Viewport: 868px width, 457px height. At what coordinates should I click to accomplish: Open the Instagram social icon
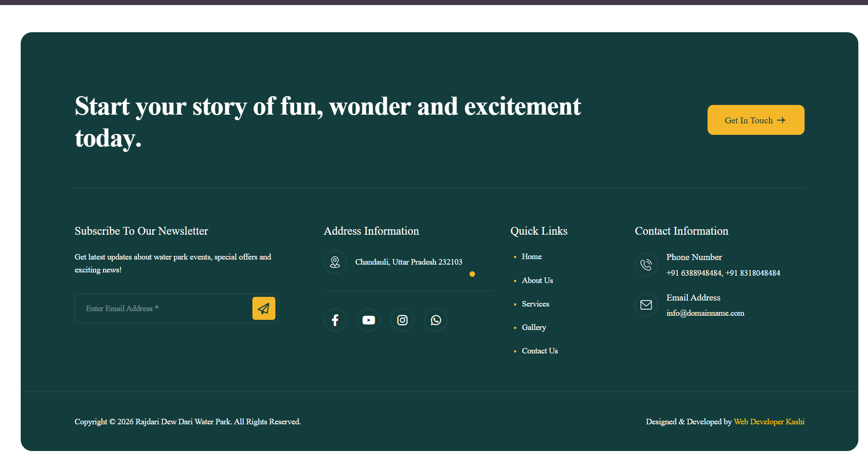click(402, 319)
